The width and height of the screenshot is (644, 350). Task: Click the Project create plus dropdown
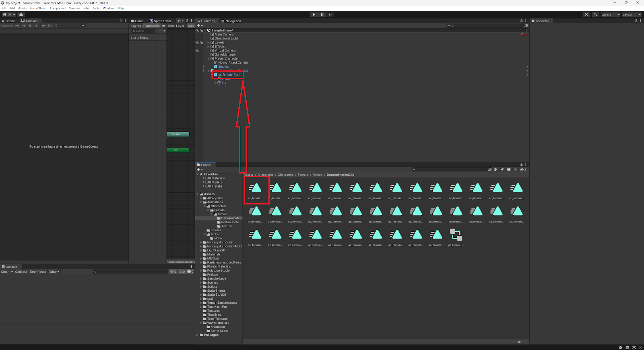[200, 169]
